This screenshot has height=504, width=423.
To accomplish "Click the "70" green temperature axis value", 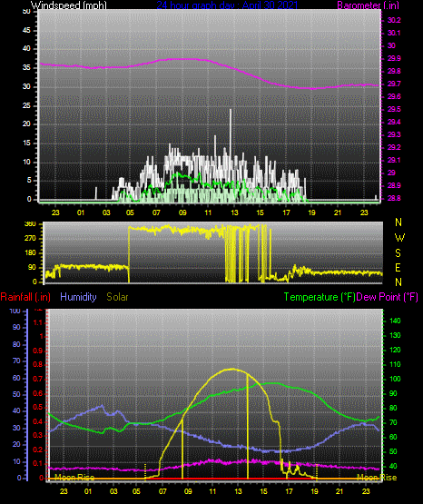I will pyautogui.click(x=393, y=422).
